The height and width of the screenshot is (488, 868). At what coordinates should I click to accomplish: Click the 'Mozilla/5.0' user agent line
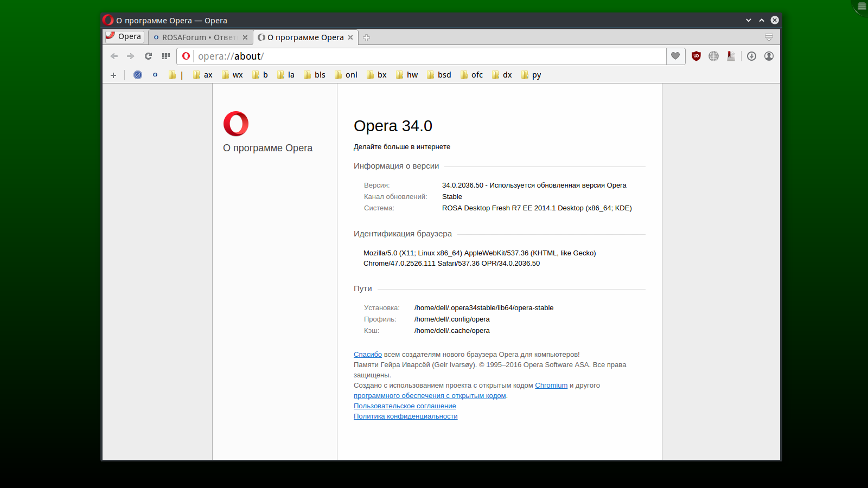coord(480,253)
